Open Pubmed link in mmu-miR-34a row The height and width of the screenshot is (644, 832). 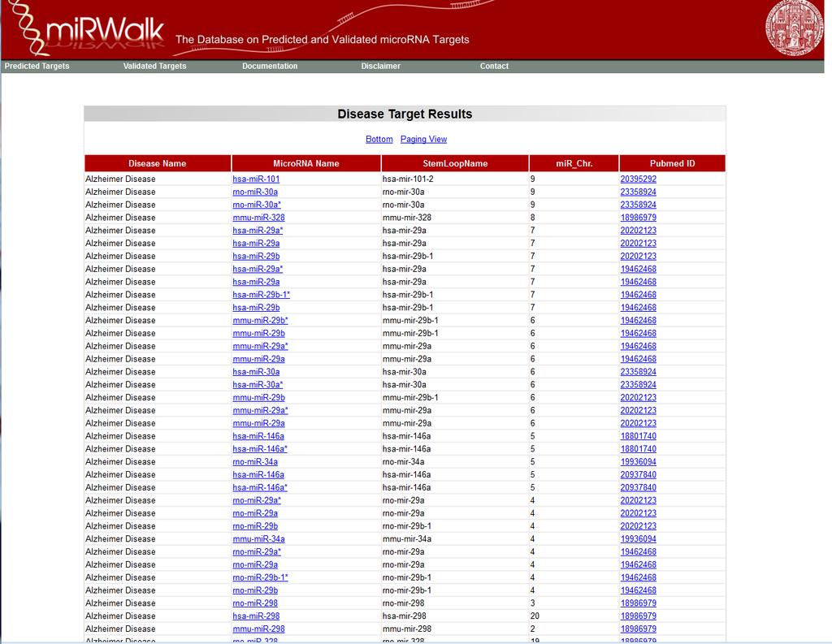(x=639, y=539)
